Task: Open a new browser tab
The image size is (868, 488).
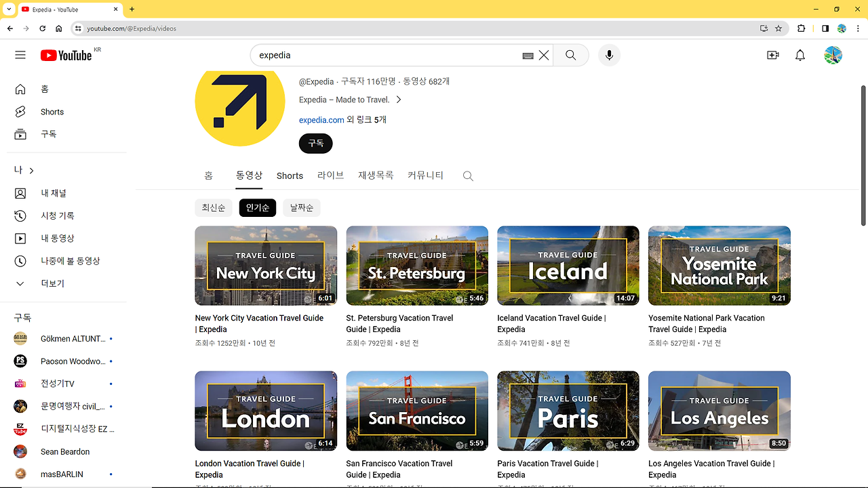Action: coord(132,9)
